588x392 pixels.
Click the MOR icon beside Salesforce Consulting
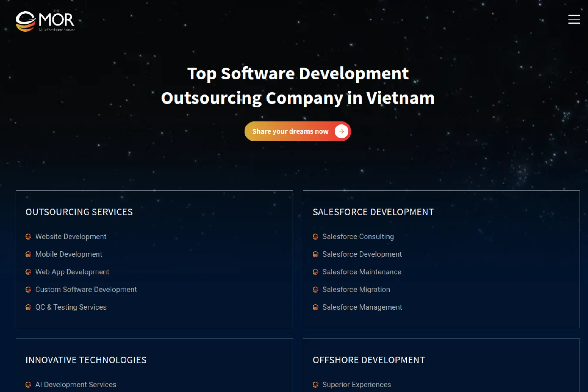(x=315, y=236)
